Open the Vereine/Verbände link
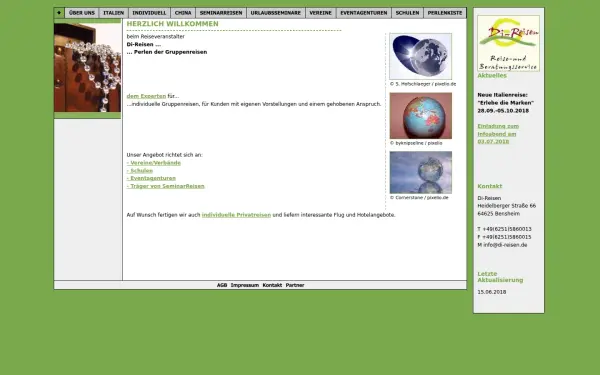The image size is (600, 375). coord(153,163)
